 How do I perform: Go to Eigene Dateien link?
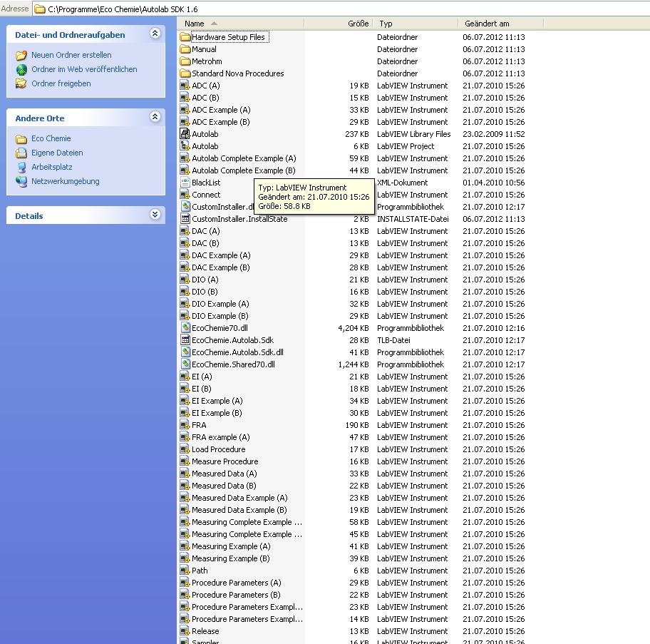[x=57, y=153]
